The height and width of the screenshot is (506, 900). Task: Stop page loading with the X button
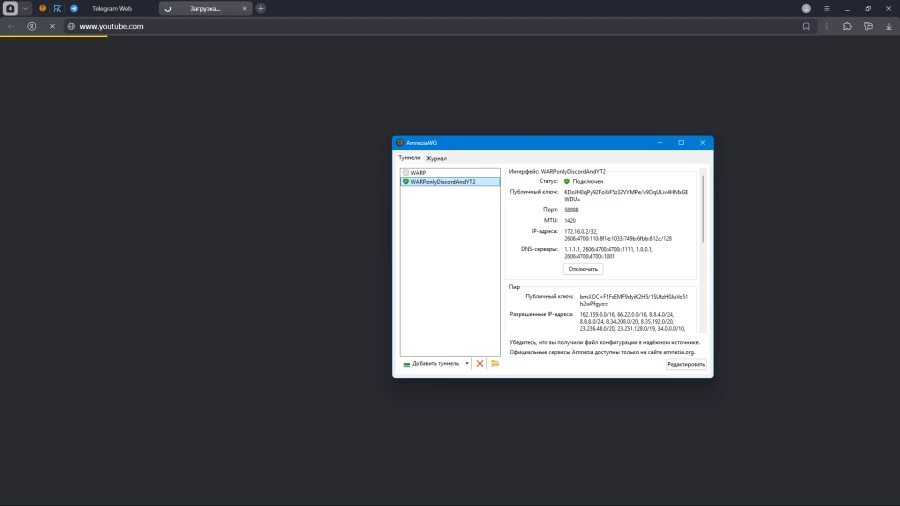pyautogui.click(x=52, y=27)
